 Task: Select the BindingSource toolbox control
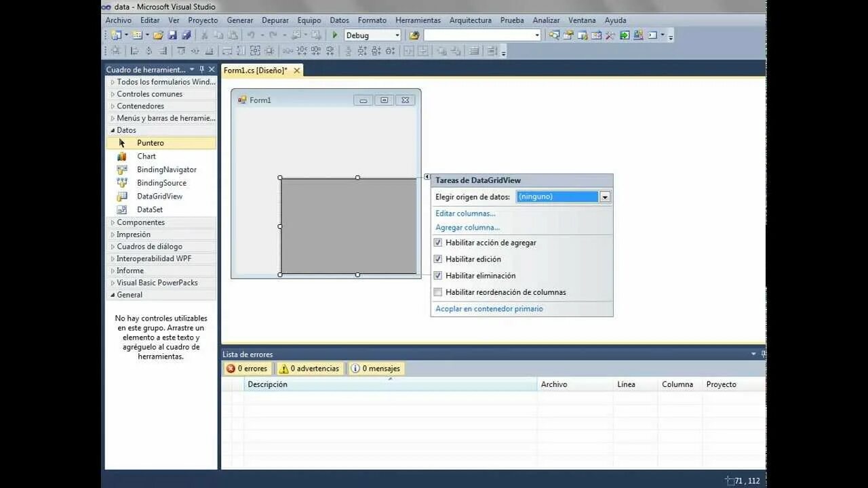[161, 183]
